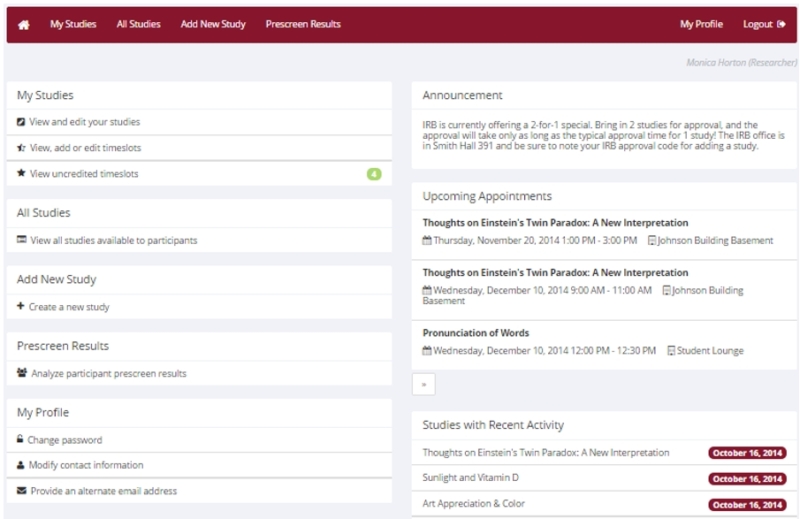Select Add New Study in the navigation bar
This screenshot has width=800, height=519.
click(x=213, y=24)
